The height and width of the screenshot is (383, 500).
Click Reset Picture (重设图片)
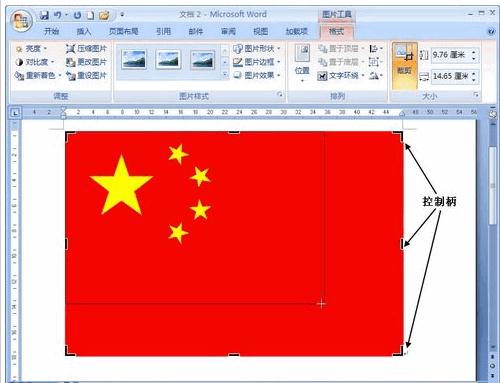pos(86,76)
